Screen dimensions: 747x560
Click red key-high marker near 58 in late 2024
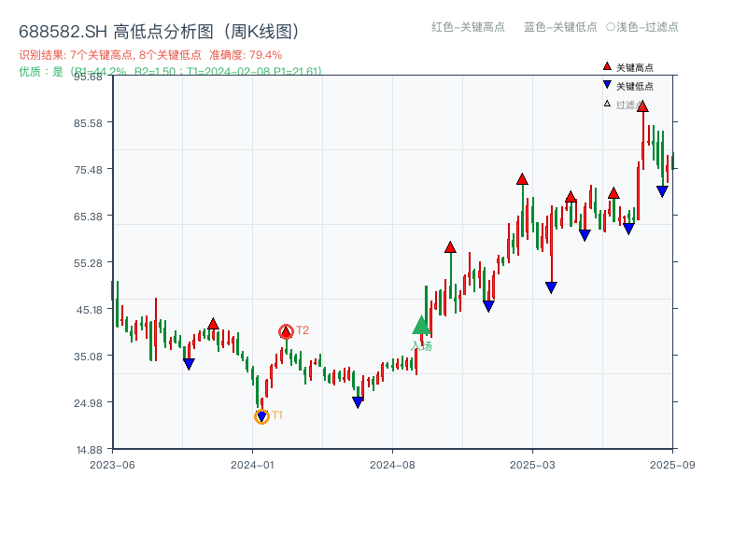(450, 247)
